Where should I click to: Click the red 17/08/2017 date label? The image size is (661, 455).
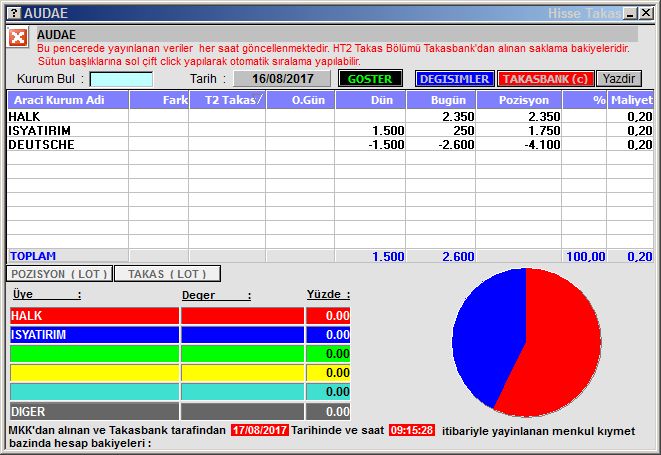[260, 430]
